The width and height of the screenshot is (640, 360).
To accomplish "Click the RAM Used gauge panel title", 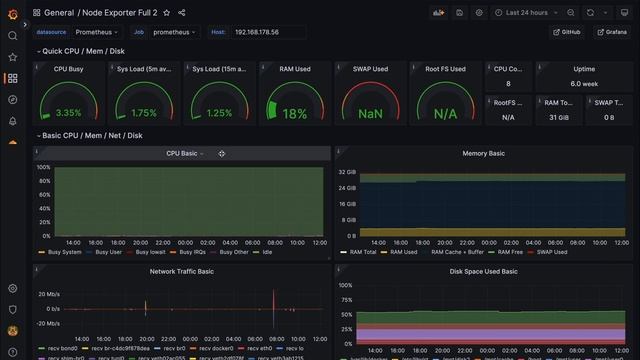I will tap(295, 69).
